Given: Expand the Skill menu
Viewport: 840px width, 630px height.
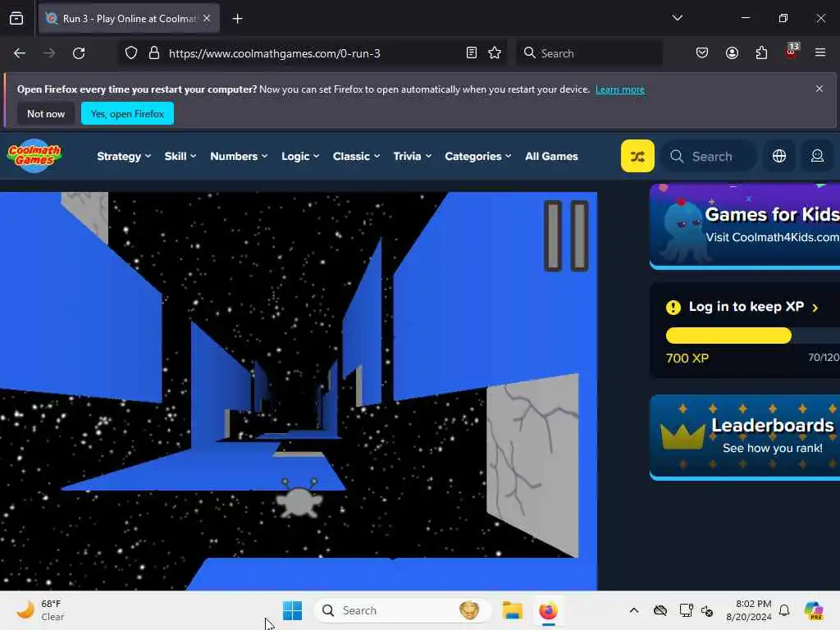Looking at the screenshot, I should click(x=180, y=157).
